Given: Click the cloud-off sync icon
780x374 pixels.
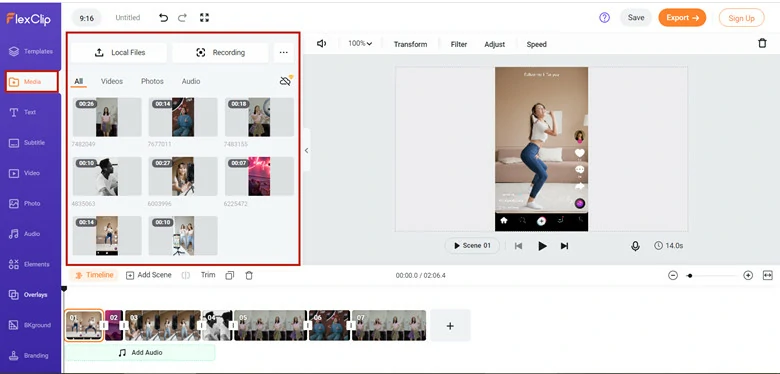Looking at the screenshot, I should click(x=286, y=81).
